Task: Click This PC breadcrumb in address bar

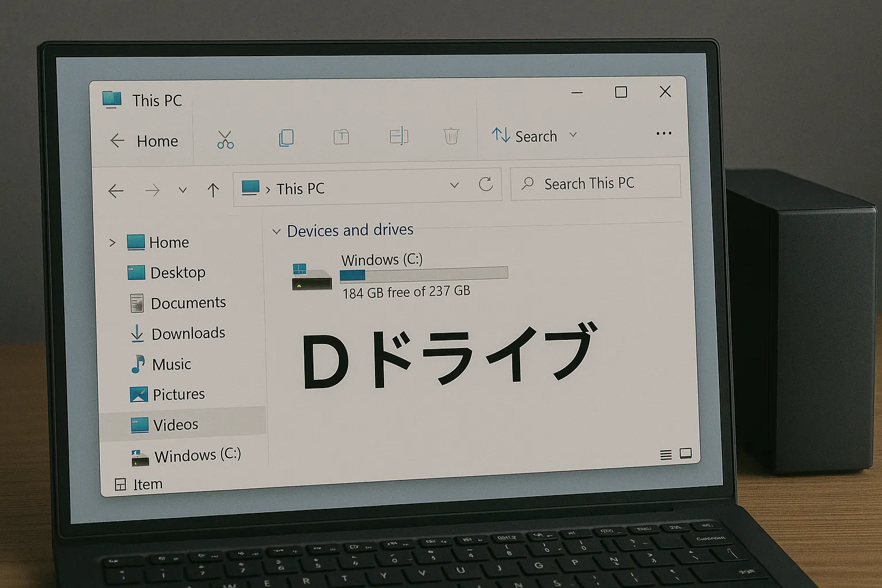Action: [x=300, y=188]
